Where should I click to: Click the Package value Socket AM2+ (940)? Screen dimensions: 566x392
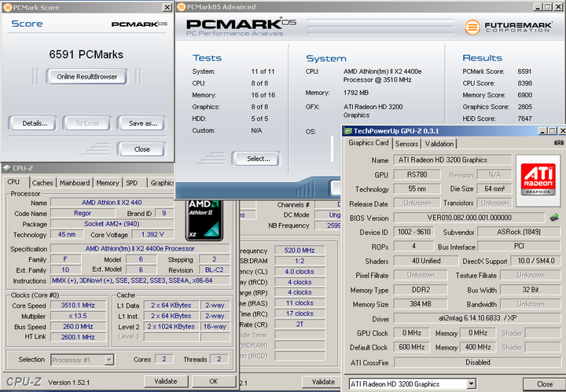point(112,224)
